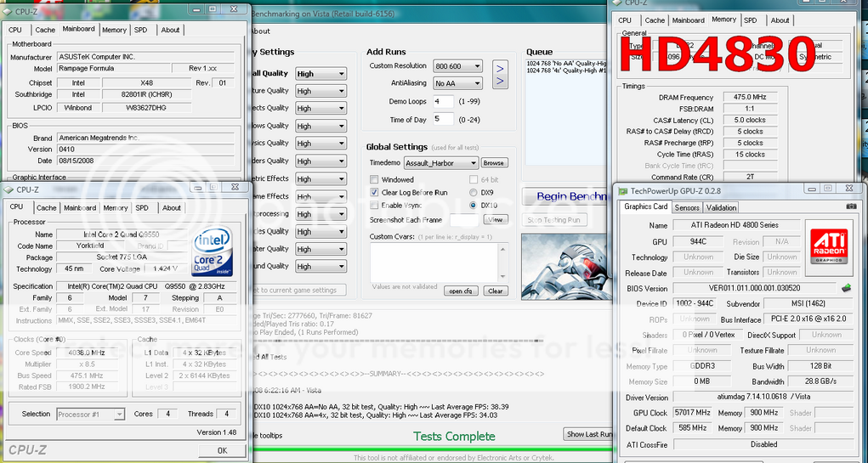
Task: Open the Timedemo Assault_Harbor dropdown
Action: pyautogui.click(x=440, y=163)
